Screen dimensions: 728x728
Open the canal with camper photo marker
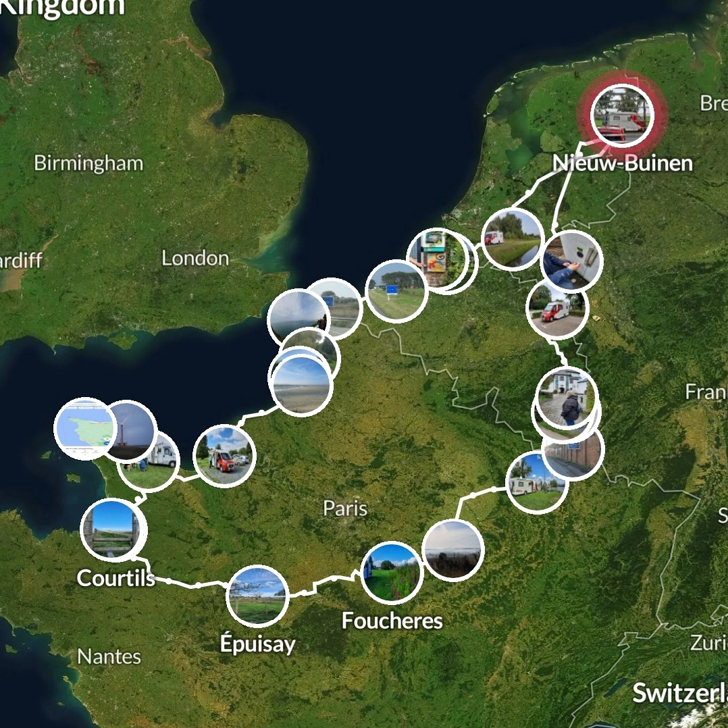click(513, 240)
